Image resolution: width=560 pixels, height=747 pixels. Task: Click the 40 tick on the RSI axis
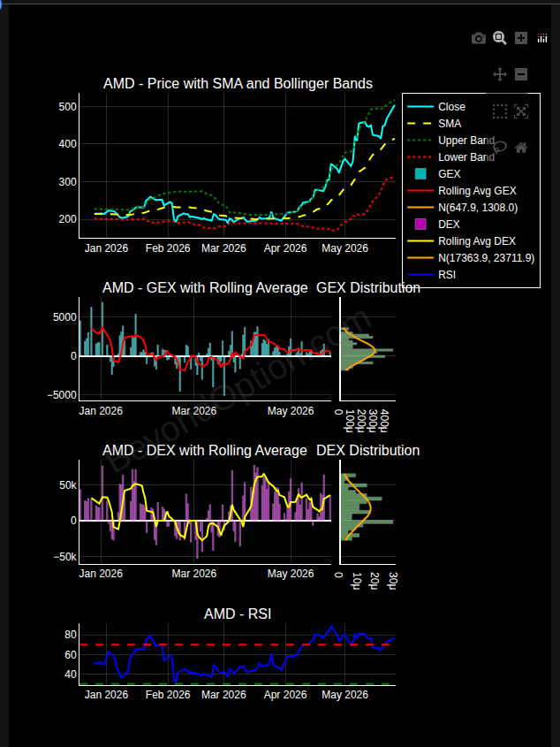pos(71,675)
